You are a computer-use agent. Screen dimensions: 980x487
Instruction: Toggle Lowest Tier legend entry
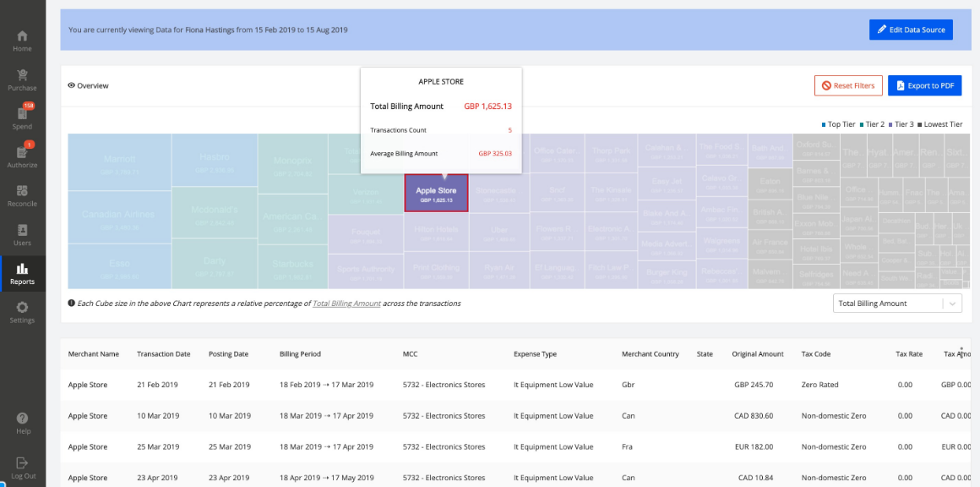click(939, 124)
